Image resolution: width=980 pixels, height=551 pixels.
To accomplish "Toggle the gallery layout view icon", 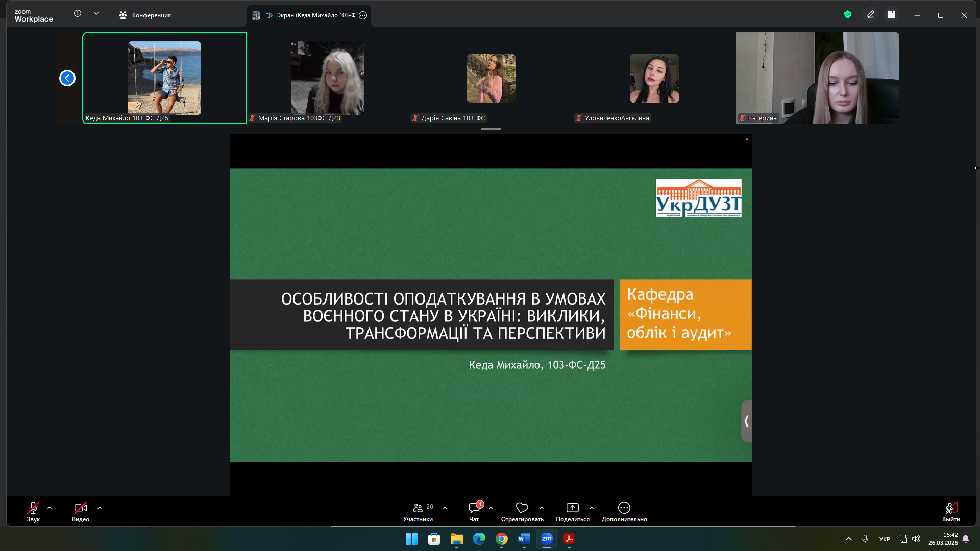I will pos(891,15).
